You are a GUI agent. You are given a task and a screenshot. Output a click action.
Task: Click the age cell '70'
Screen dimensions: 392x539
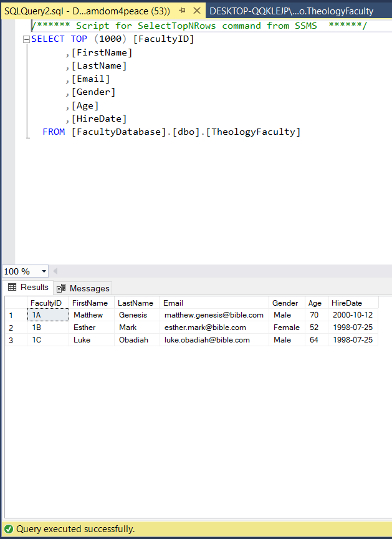point(317,315)
